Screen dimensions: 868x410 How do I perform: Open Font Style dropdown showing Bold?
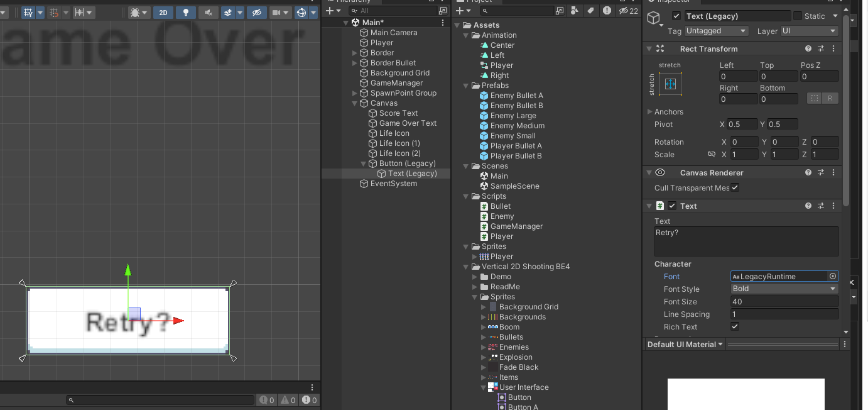click(784, 289)
